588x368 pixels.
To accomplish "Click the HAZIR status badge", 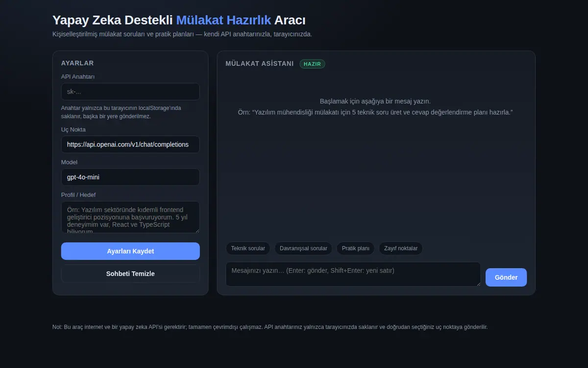I will pos(312,64).
